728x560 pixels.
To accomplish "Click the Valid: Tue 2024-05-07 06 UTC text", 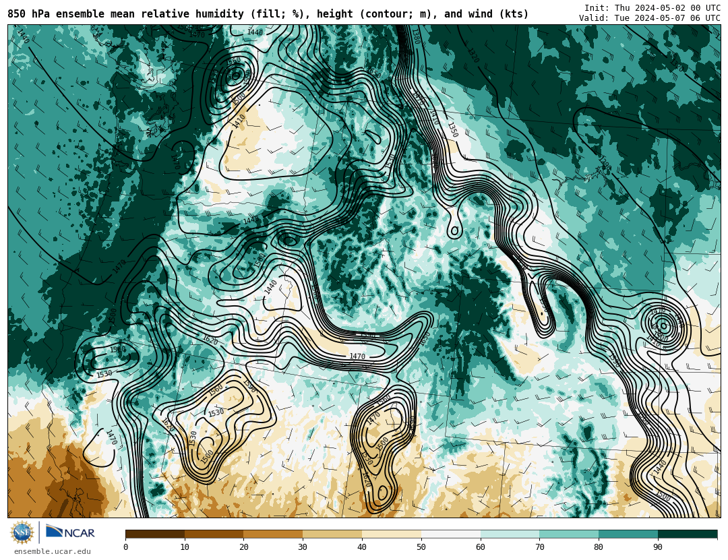I will (650, 18).
